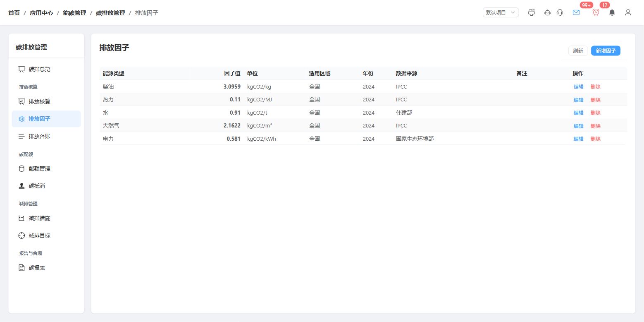Open the user profile icon
This screenshot has height=322, width=644.
click(628, 12)
